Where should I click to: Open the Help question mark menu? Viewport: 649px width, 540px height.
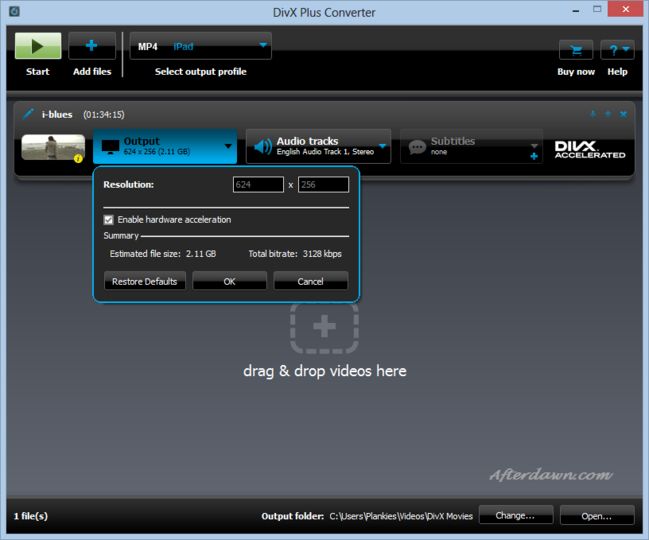pyautogui.click(x=617, y=50)
